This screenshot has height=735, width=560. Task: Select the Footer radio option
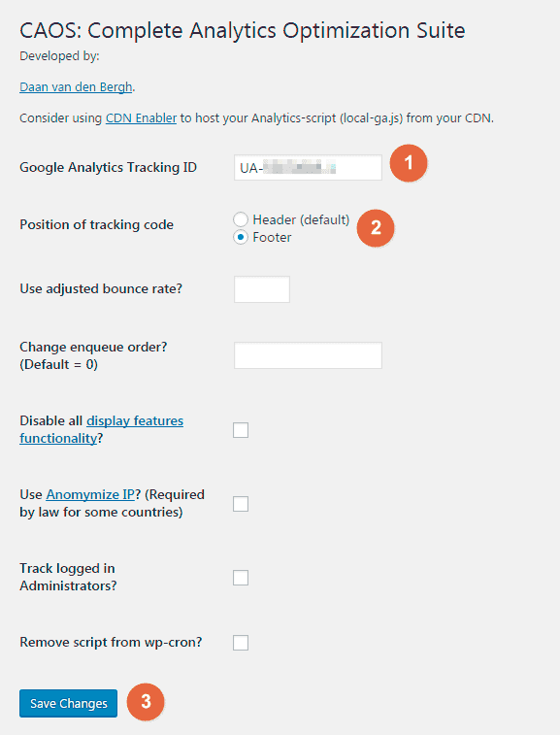click(x=241, y=237)
